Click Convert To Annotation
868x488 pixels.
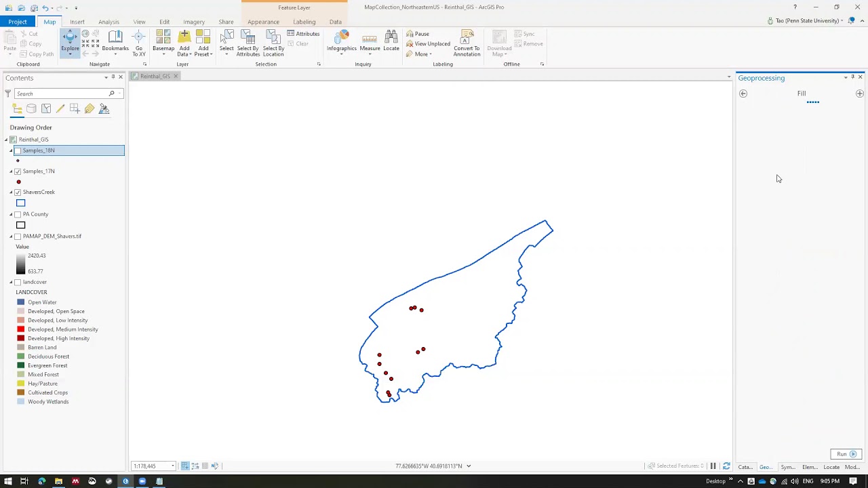467,43
